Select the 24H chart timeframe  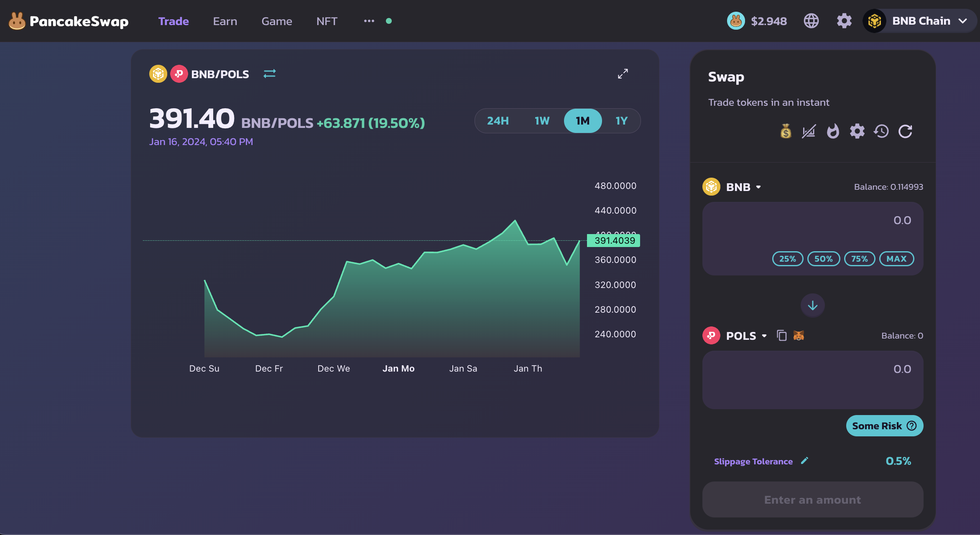(498, 121)
